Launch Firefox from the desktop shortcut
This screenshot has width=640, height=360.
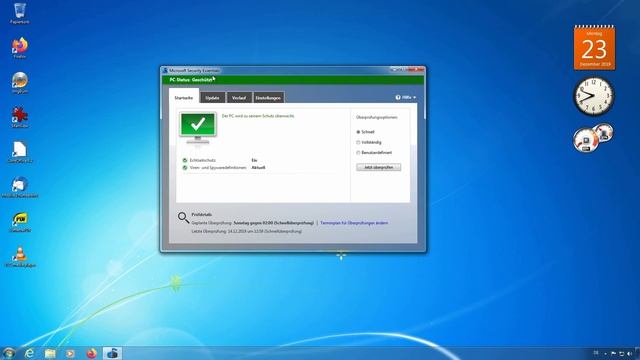click(x=19, y=47)
